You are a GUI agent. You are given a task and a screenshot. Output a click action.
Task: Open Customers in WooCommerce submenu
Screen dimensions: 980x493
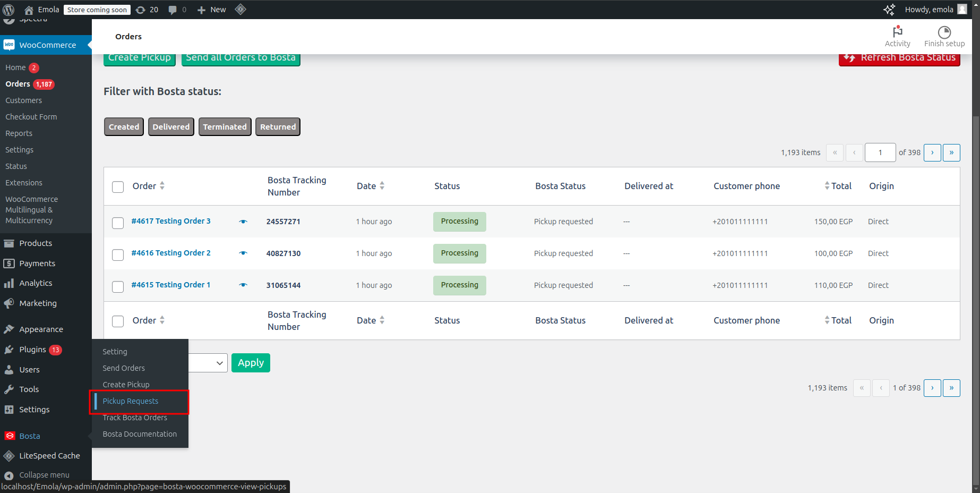click(23, 100)
